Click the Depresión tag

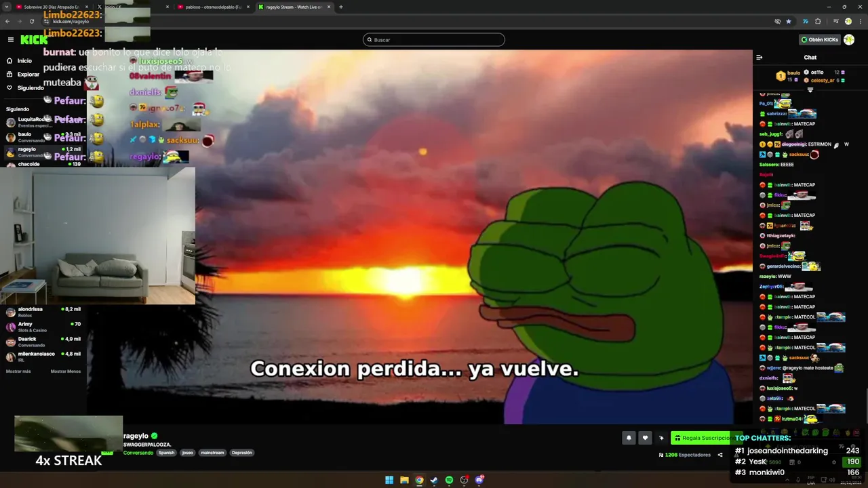[241, 453]
